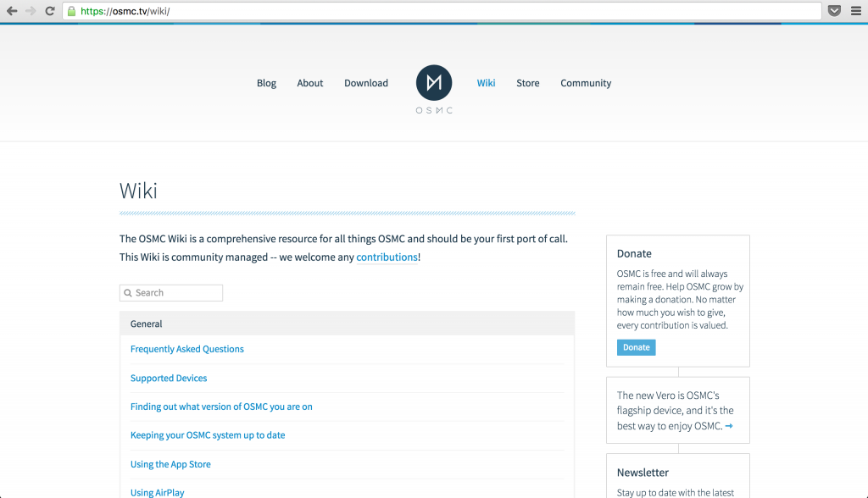Screen dimensions: 868x498
Task: Open the Using the App Store article
Action: click(x=170, y=464)
